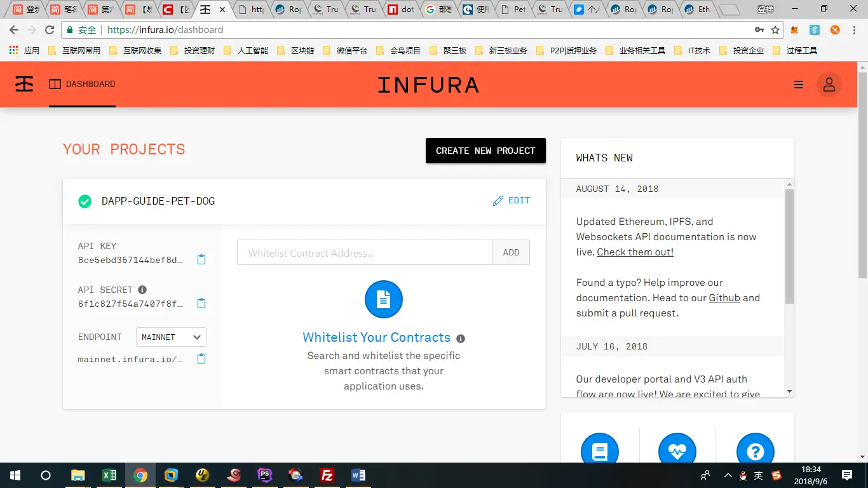This screenshot has width=868, height=488.
Task: Click the API secret value 6f1c827f54a7407f8f
Action: (x=130, y=304)
